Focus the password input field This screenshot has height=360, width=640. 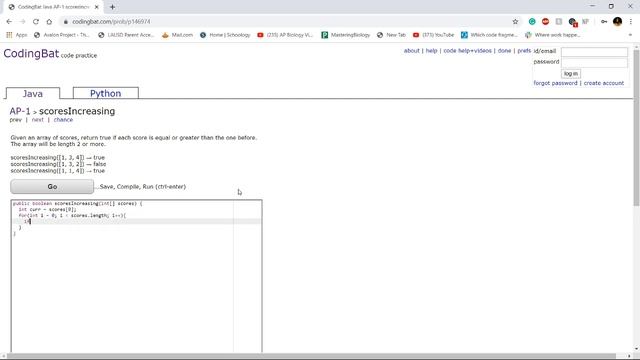click(x=594, y=62)
